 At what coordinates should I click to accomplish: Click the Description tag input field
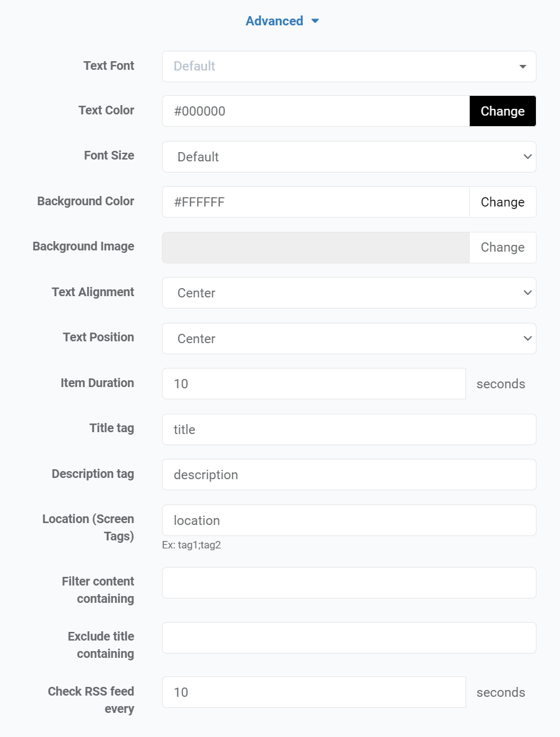(x=349, y=475)
